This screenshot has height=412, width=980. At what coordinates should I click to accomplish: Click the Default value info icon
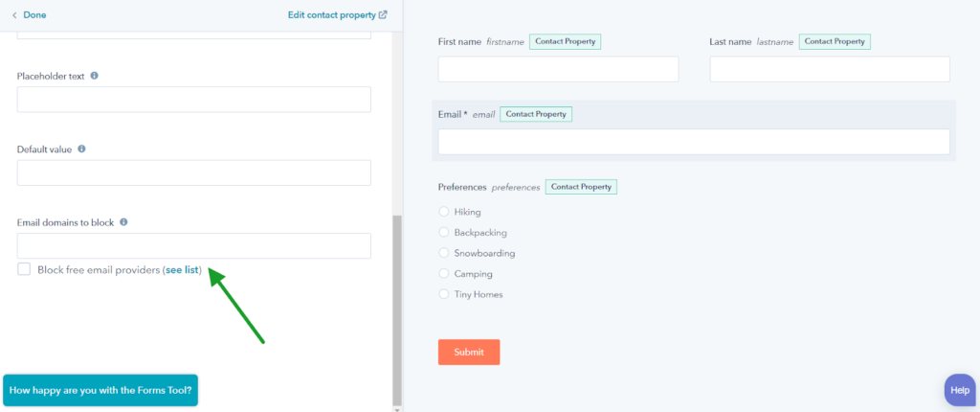pos(82,149)
